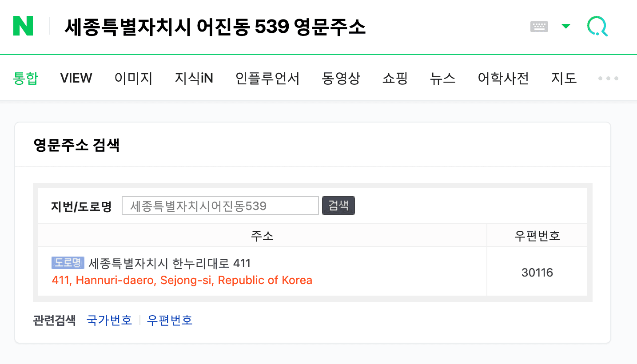Go to the 어학사전 tab

click(503, 79)
